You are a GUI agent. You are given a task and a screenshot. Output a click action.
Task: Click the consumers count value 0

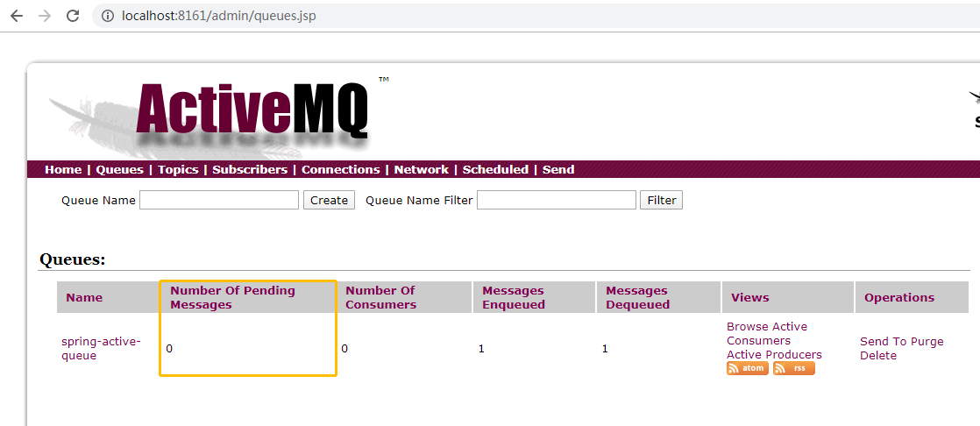(x=345, y=349)
